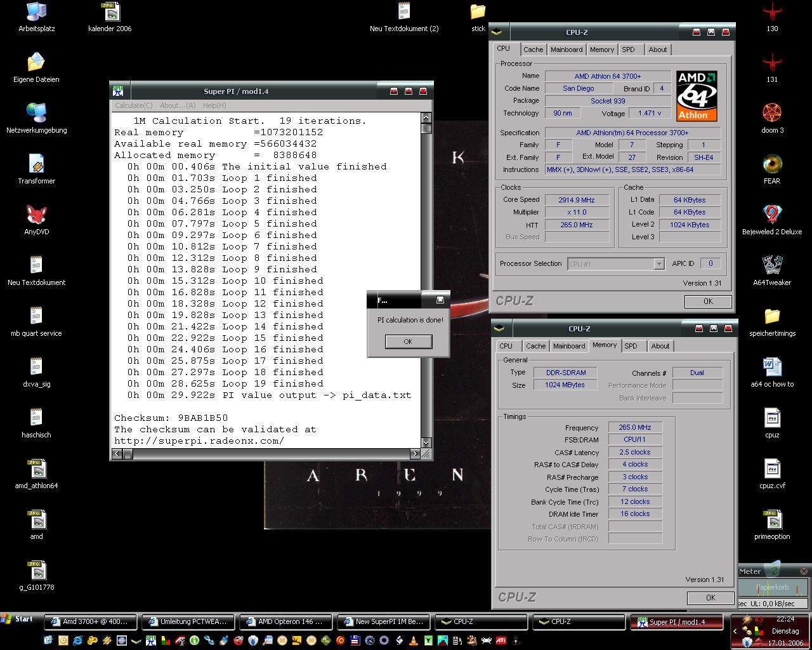Switch to Amd 3700+ @ 400 taskbar window

(x=89, y=622)
